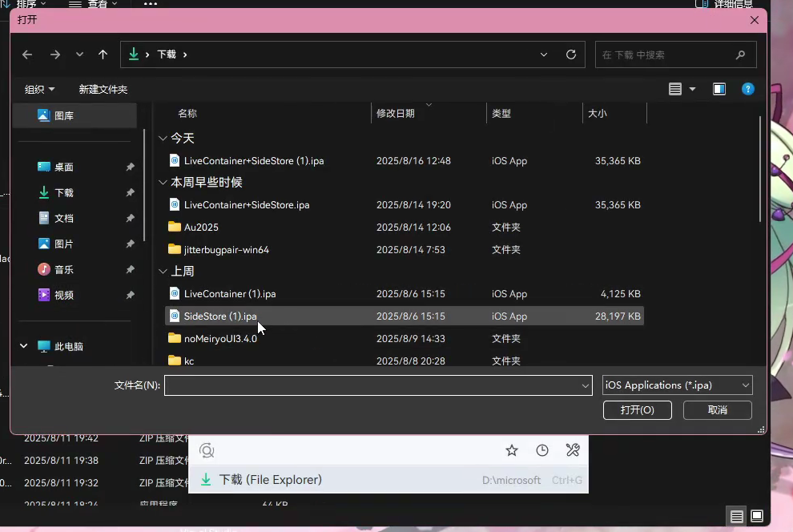The image size is (793, 532).
Task: Open the Help question mark icon
Action: pyautogui.click(x=747, y=89)
